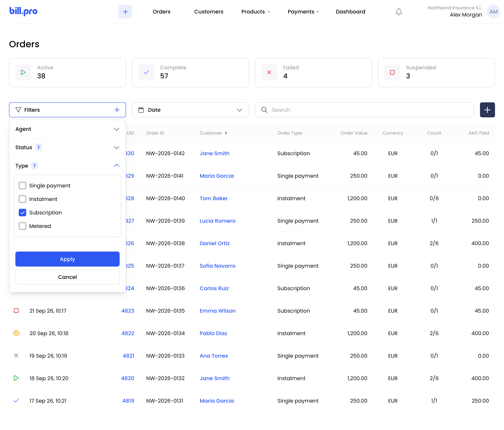Click the complete check icon for order 4819

16,401
